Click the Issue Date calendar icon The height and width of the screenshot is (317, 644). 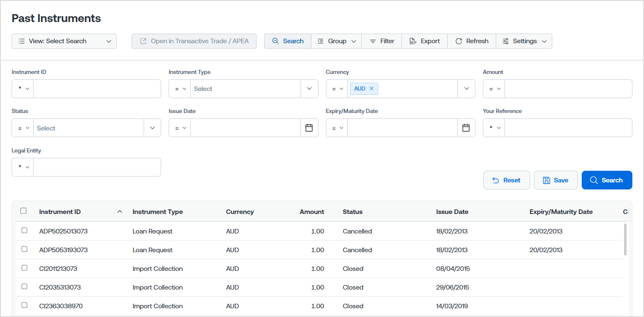click(309, 128)
